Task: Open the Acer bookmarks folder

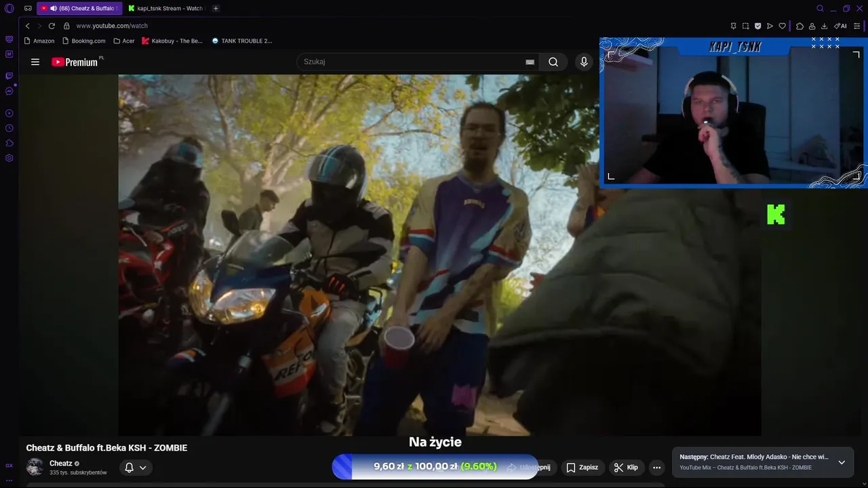Action: [124, 41]
